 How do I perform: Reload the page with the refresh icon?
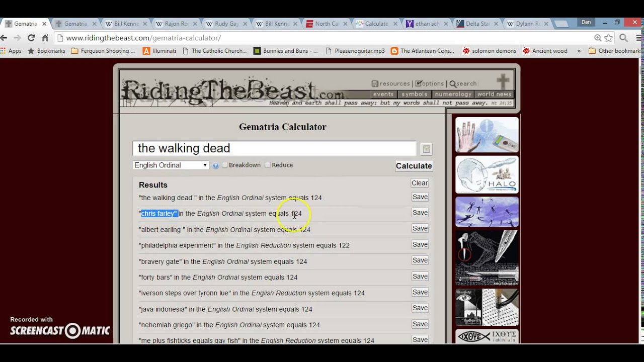click(31, 38)
